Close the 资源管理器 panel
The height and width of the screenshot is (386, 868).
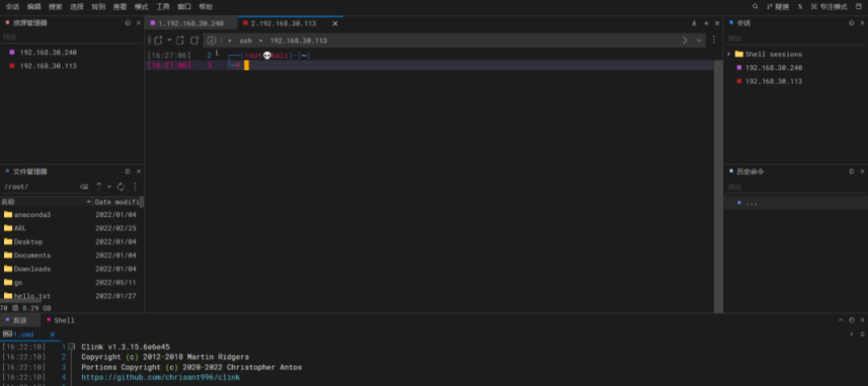[x=138, y=23]
